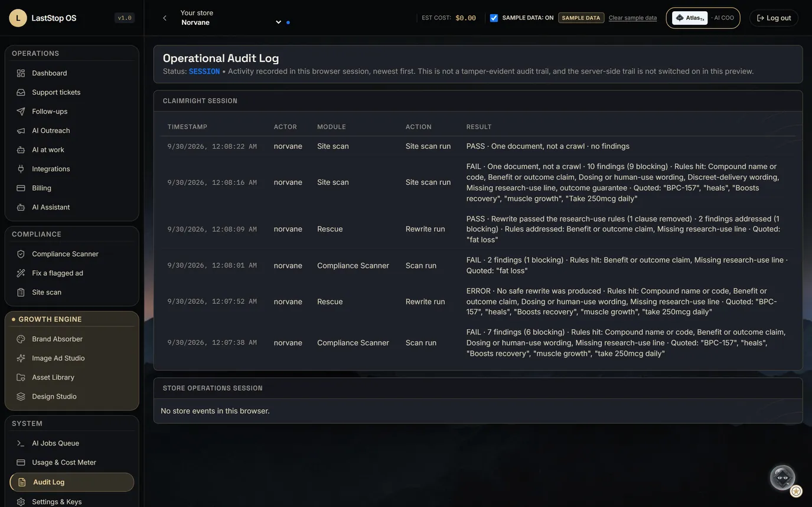Go to Site scan in Compliance

[72, 292]
